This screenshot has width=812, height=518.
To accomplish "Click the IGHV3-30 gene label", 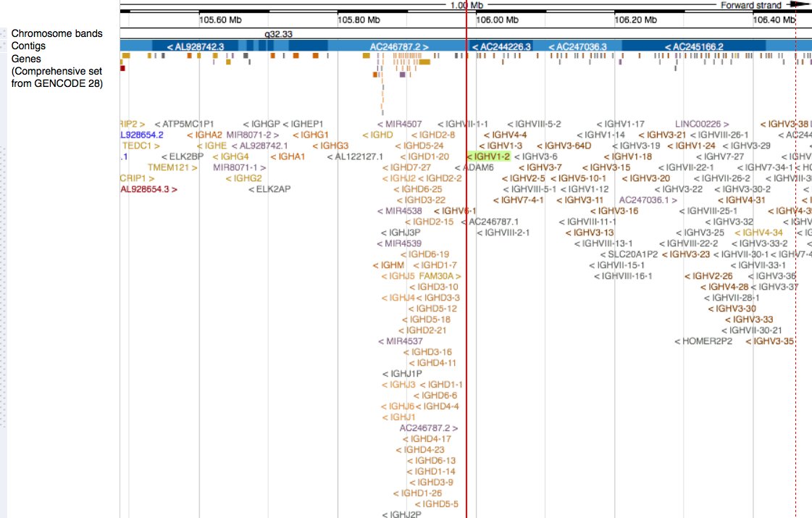I will pos(732,309).
